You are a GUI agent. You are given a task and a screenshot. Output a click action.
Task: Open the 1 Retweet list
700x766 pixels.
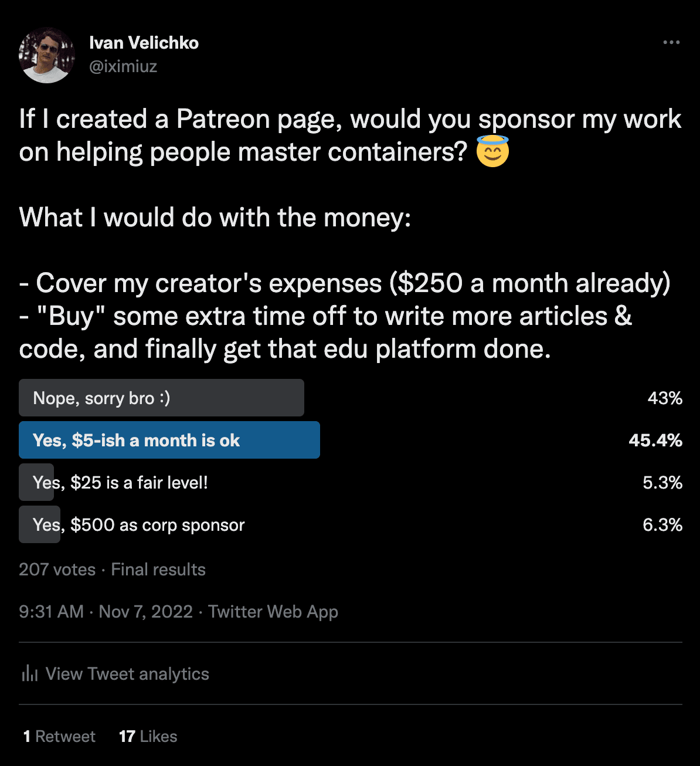click(x=59, y=737)
